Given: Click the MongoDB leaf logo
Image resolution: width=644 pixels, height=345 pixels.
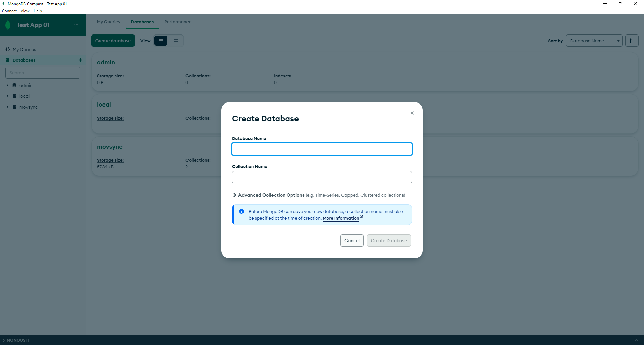Looking at the screenshot, I should click(x=8, y=25).
